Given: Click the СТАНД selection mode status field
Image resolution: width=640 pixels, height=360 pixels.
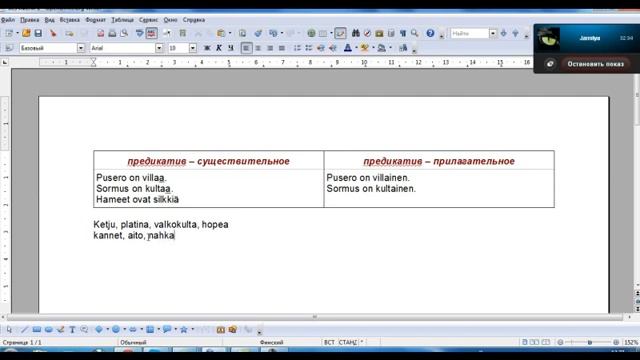Looking at the screenshot, I should (348, 342).
